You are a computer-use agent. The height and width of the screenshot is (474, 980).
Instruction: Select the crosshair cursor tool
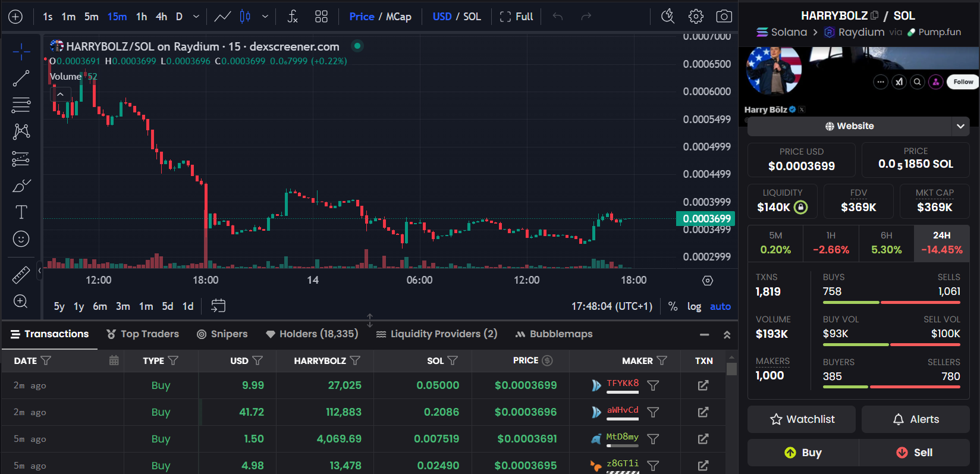21,52
